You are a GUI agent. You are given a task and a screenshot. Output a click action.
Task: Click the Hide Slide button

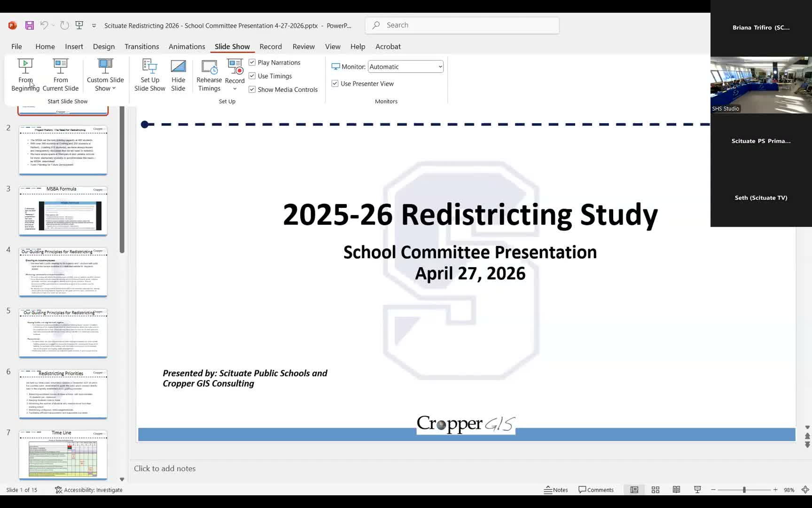pos(178,75)
